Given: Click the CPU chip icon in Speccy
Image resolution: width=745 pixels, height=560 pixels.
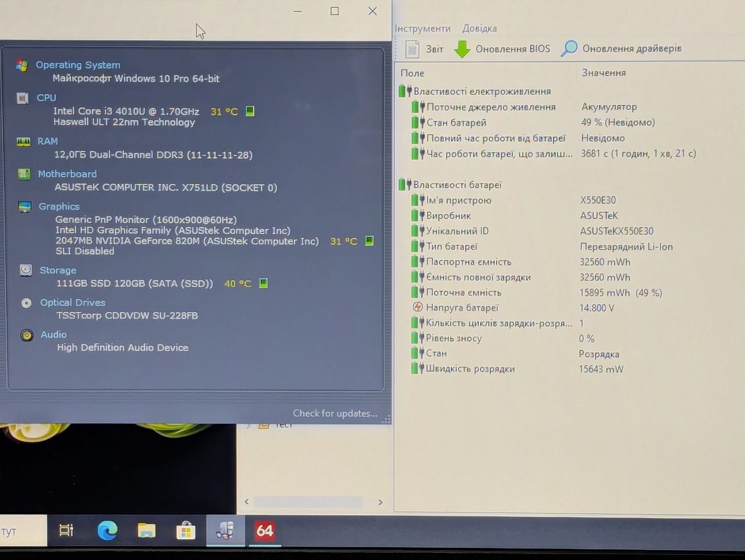Looking at the screenshot, I should pos(23,98).
